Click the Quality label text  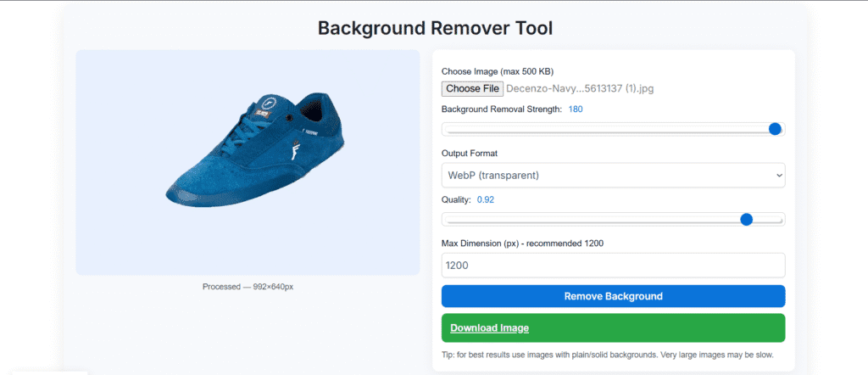pyautogui.click(x=456, y=199)
